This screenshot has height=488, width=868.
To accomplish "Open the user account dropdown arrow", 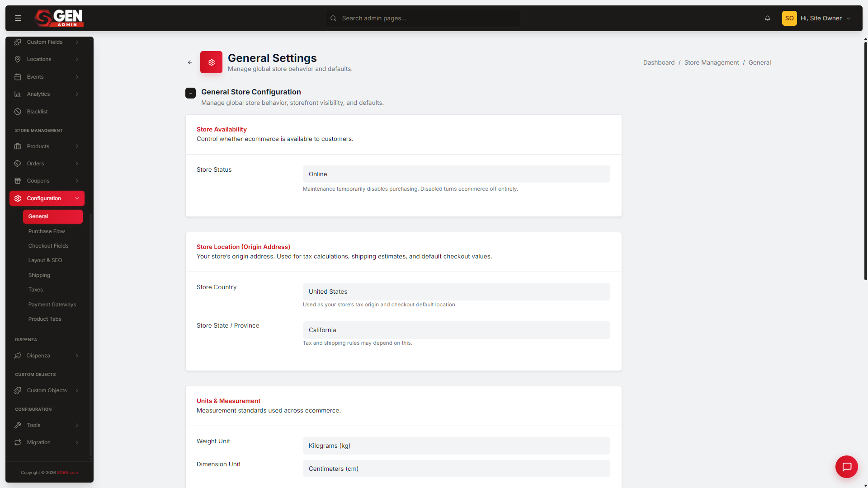I will (849, 19).
